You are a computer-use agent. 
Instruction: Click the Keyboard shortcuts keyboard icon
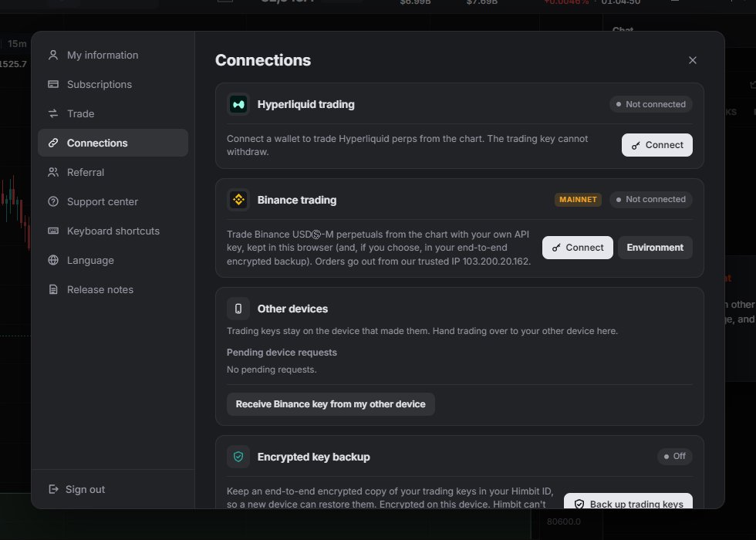[x=53, y=231]
